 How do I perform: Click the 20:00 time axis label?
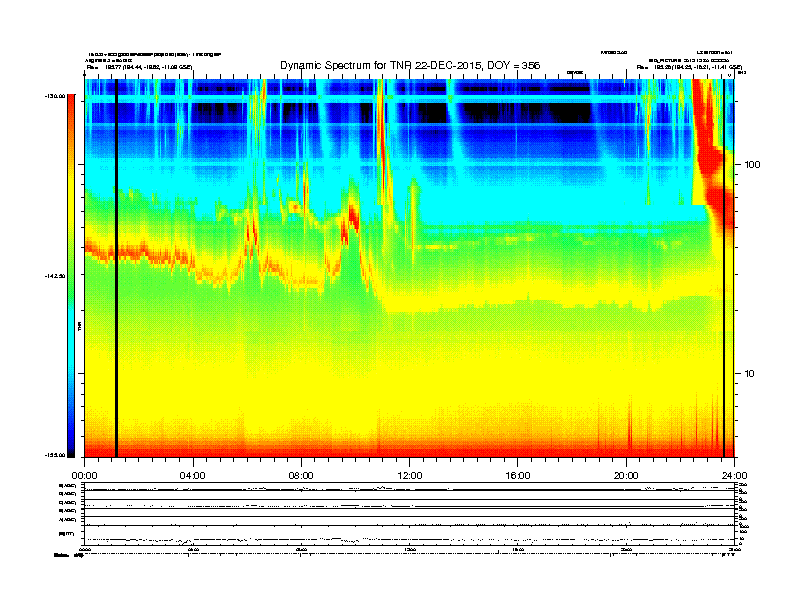(x=626, y=476)
